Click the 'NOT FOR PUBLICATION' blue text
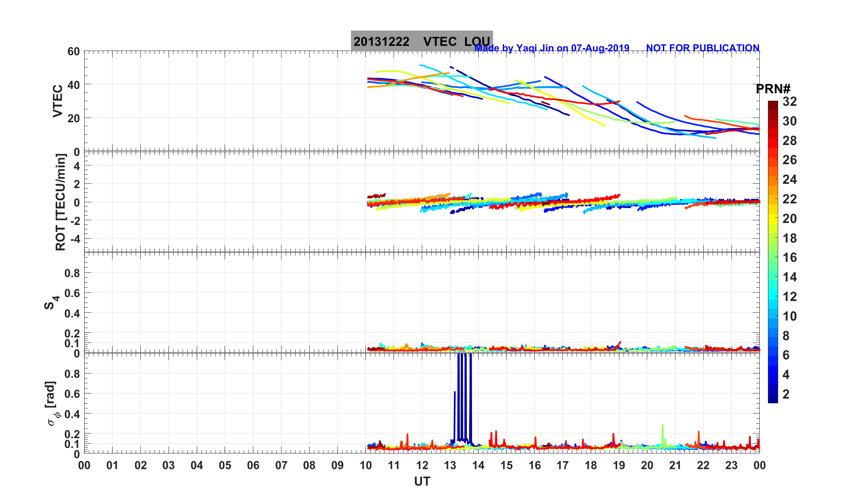This screenshot has height=504, width=844. click(x=702, y=48)
